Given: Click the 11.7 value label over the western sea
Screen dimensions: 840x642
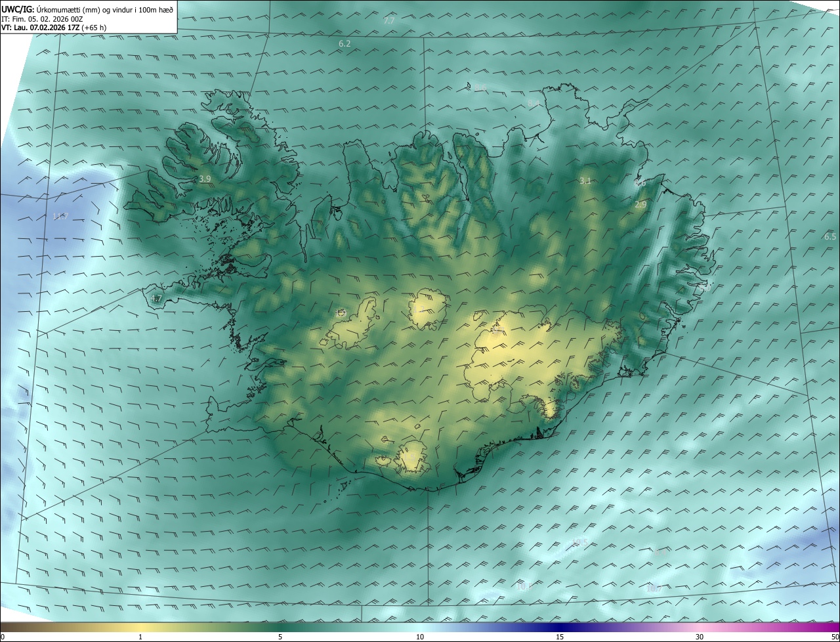Looking at the screenshot, I should 60,217.
